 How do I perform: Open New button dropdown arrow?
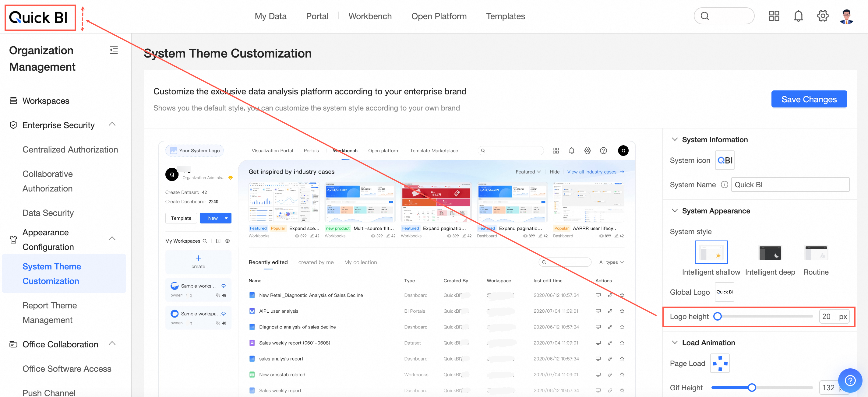[x=226, y=218]
